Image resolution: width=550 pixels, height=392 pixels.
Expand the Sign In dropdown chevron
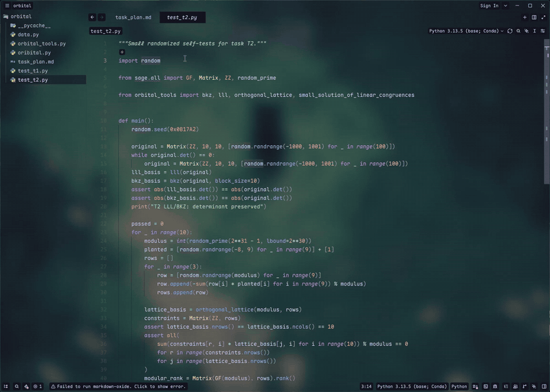coord(505,6)
